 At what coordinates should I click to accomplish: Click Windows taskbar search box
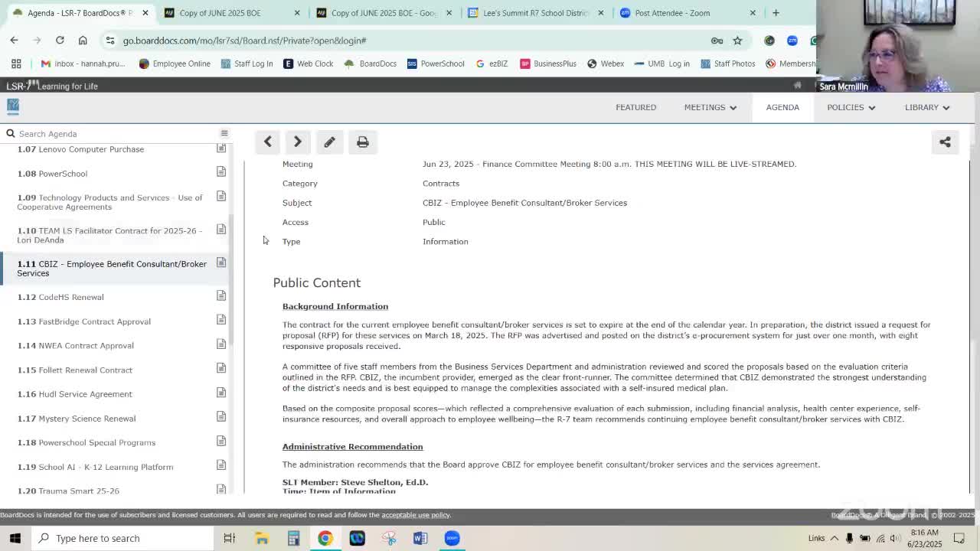pos(122,538)
